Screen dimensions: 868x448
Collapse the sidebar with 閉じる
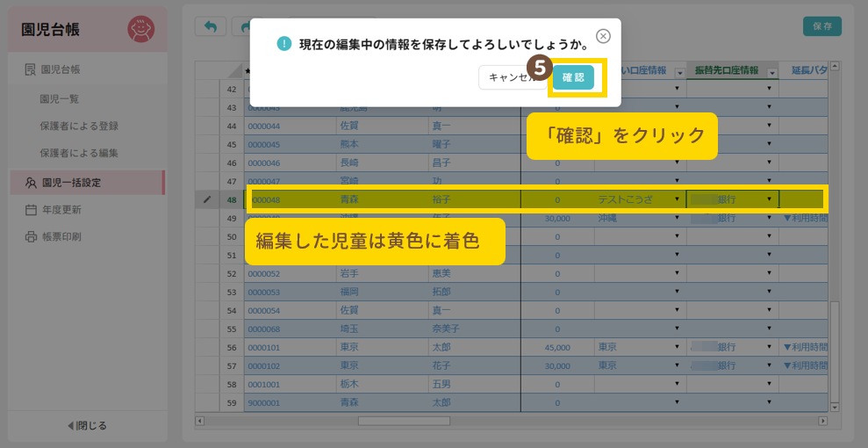(x=88, y=425)
